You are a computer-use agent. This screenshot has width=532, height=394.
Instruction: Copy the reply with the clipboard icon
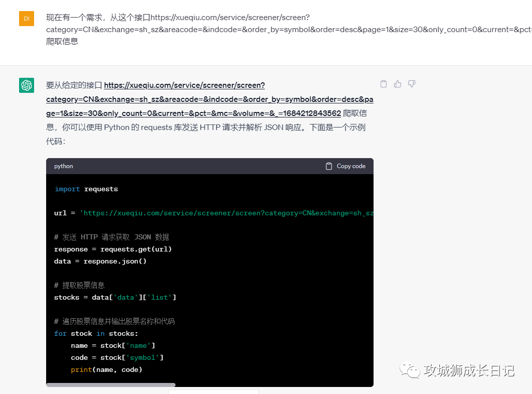pyautogui.click(x=384, y=84)
